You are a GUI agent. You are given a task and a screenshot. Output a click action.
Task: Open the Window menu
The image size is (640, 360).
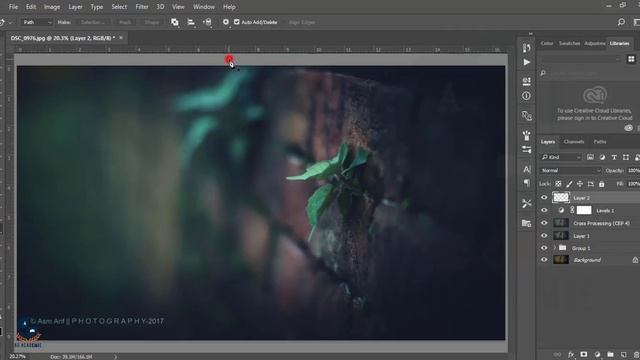coord(204,7)
